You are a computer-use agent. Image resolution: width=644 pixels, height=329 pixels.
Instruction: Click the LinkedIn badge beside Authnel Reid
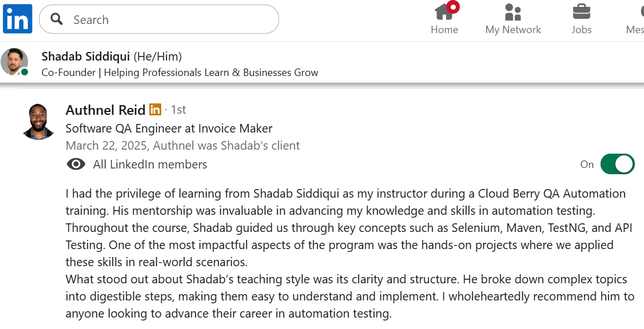[155, 110]
